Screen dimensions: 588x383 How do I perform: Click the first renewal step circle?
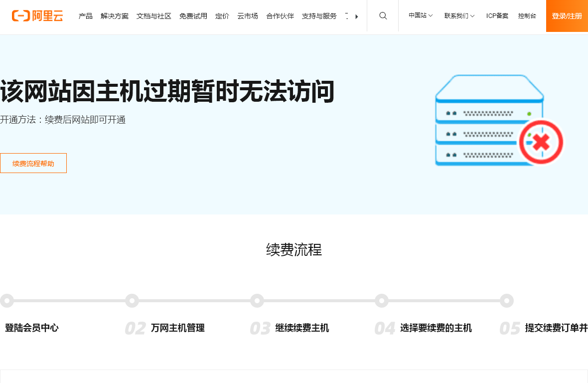click(x=6, y=301)
